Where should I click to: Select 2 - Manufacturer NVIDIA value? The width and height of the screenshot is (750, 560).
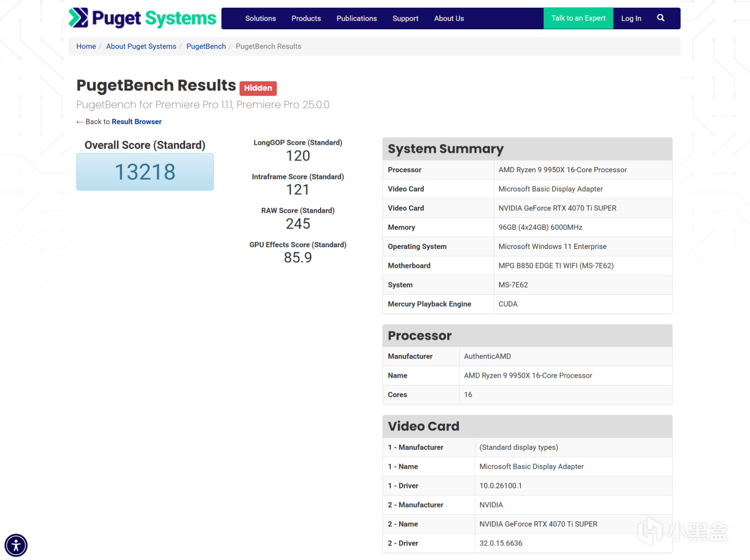click(x=491, y=505)
